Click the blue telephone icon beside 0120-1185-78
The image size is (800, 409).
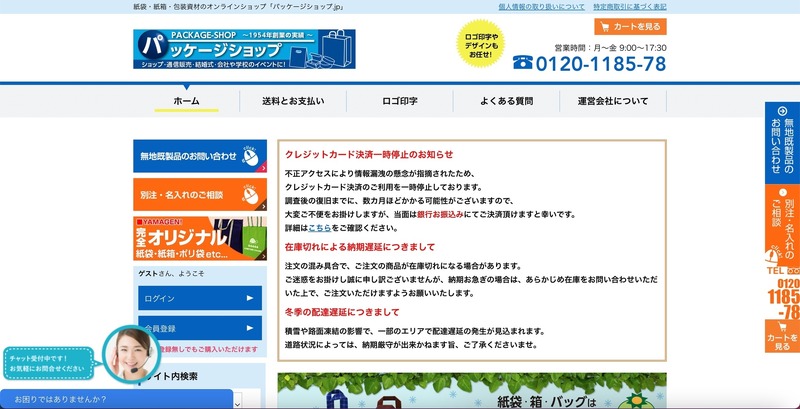[x=523, y=63]
